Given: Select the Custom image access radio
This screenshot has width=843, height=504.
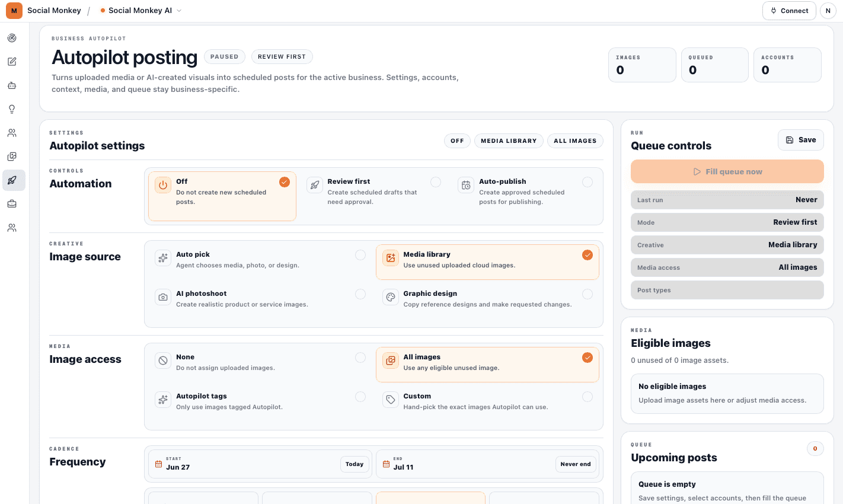Looking at the screenshot, I should point(587,397).
